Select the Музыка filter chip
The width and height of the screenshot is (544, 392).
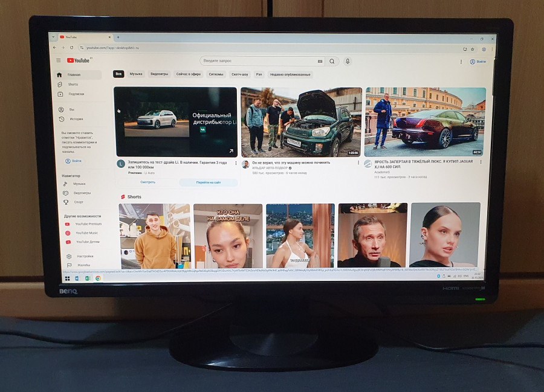(x=136, y=74)
